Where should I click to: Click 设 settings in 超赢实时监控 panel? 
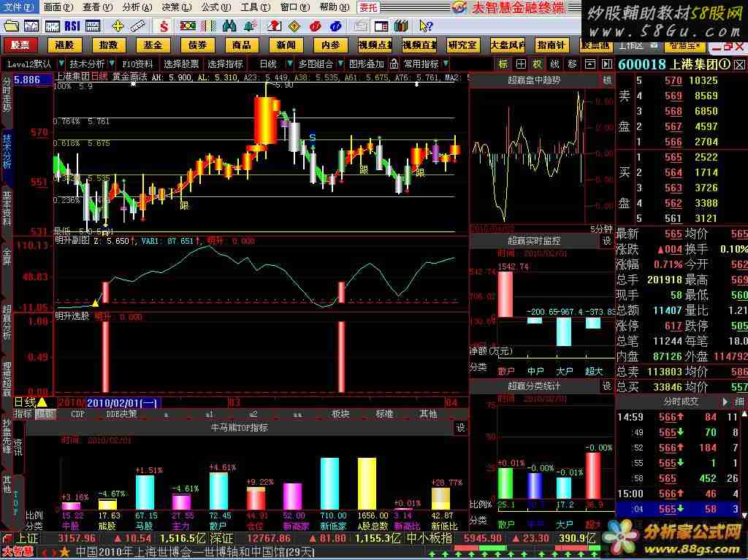click(607, 240)
